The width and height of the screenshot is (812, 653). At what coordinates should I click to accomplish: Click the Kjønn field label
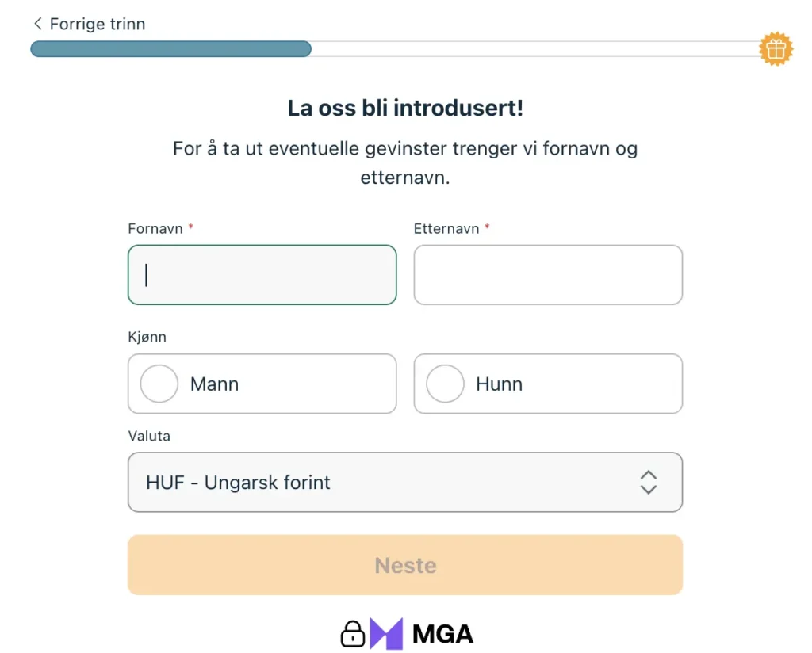click(x=147, y=337)
